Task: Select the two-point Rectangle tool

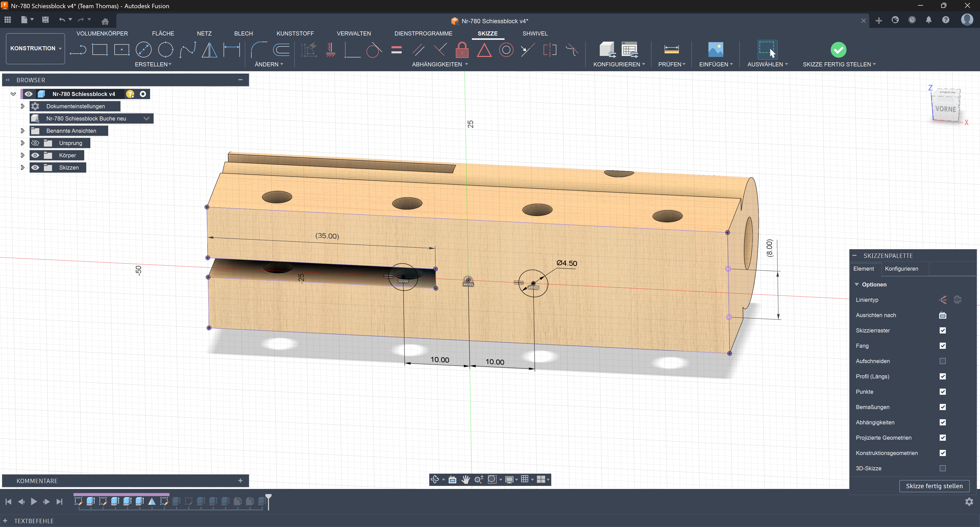Action: [100, 50]
